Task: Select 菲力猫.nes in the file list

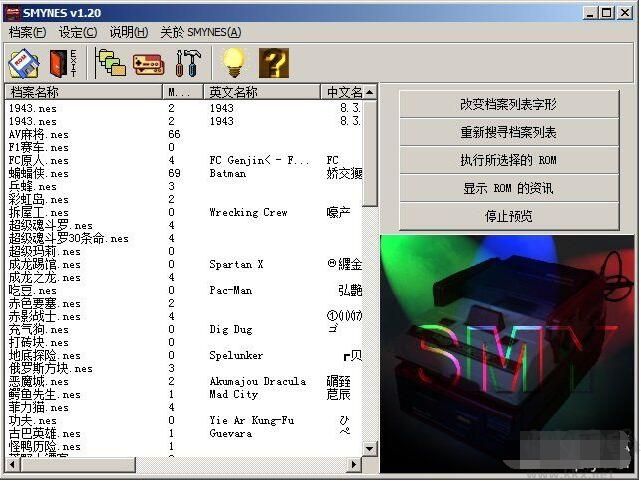Action: tap(38, 408)
